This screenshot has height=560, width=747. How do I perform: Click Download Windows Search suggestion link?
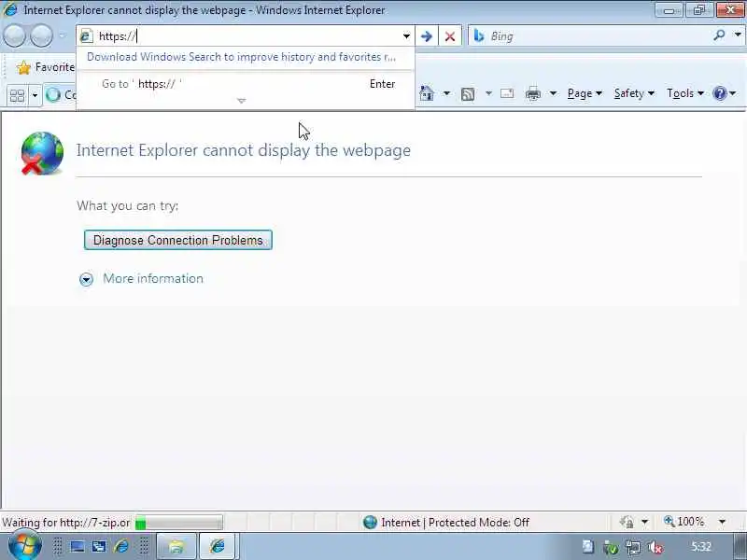coord(241,57)
